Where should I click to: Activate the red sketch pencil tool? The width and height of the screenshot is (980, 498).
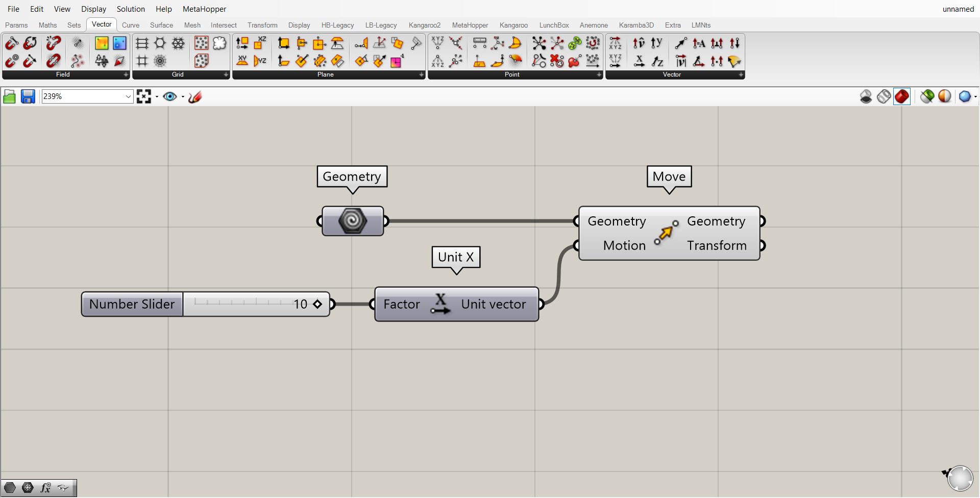click(195, 96)
